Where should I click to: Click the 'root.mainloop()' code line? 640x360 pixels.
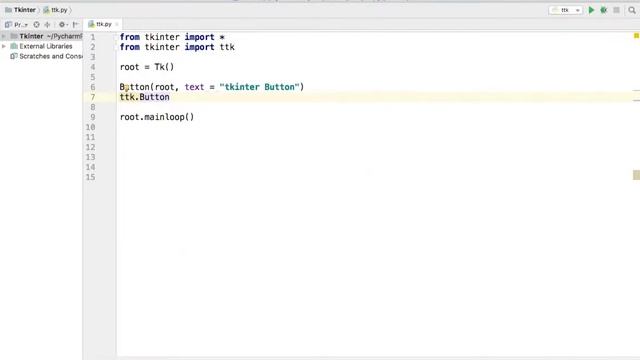tap(157, 117)
